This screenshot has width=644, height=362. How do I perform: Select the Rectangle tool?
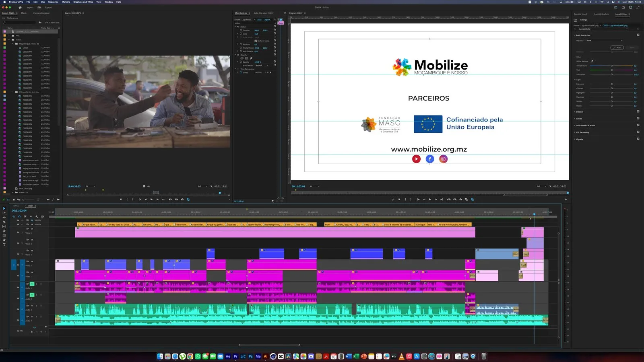pyautogui.click(x=4, y=236)
